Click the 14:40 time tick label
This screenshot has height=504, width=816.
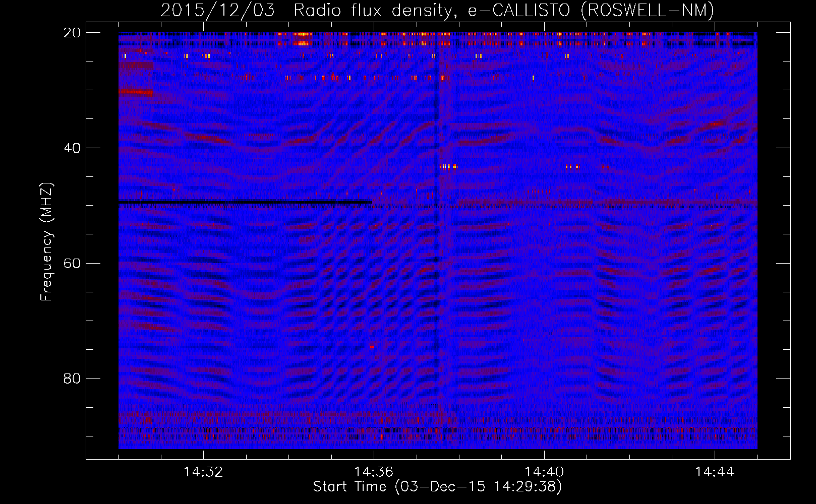coord(544,472)
